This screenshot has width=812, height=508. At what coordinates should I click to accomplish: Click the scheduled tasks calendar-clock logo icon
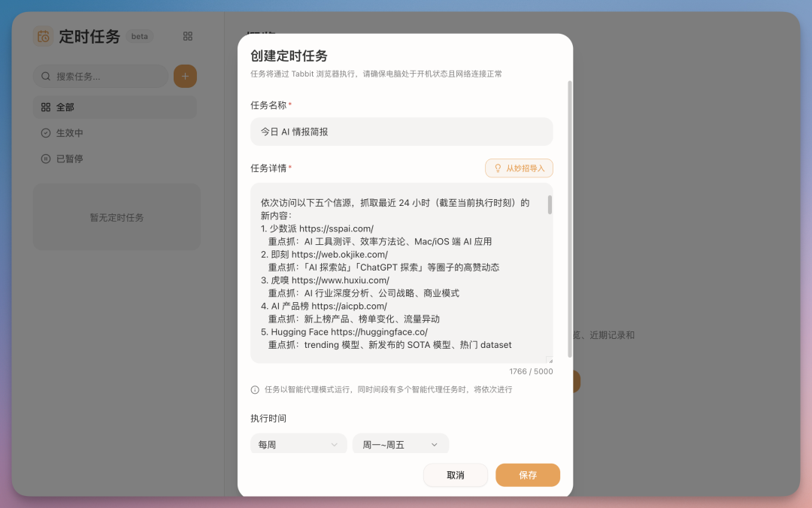click(43, 36)
